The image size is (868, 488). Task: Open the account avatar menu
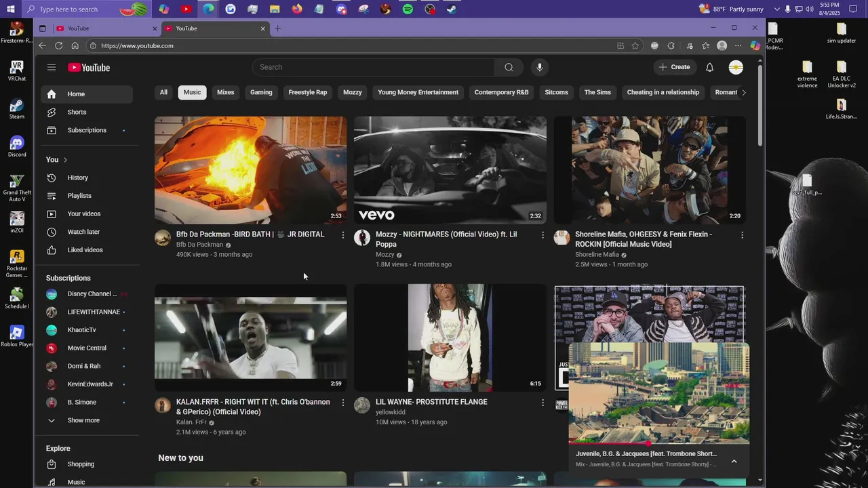[736, 67]
